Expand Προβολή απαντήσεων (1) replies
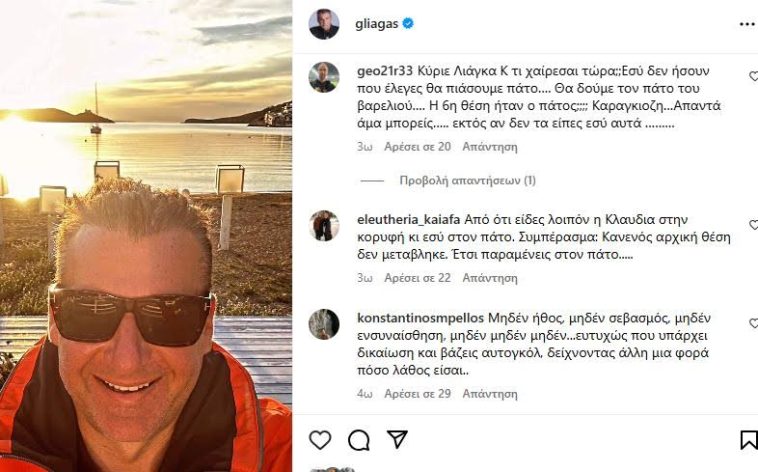Screen dimensions: 758x472 pos(467,180)
